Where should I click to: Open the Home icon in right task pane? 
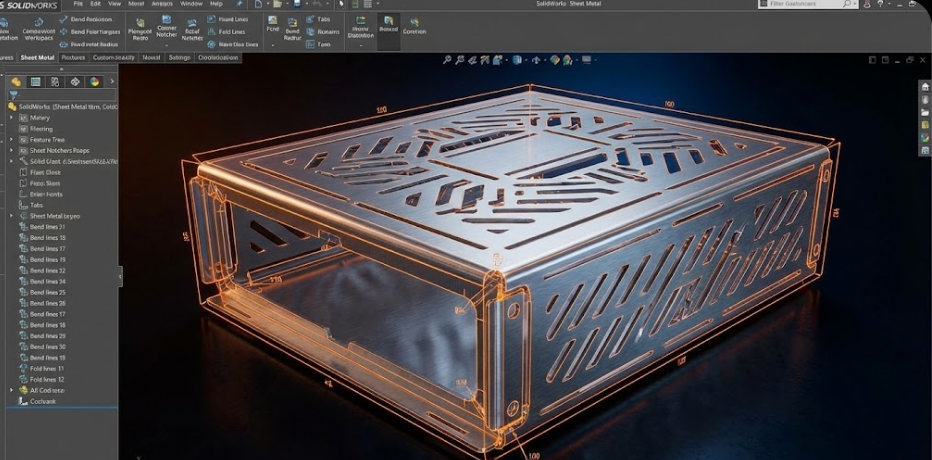click(925, 86)
